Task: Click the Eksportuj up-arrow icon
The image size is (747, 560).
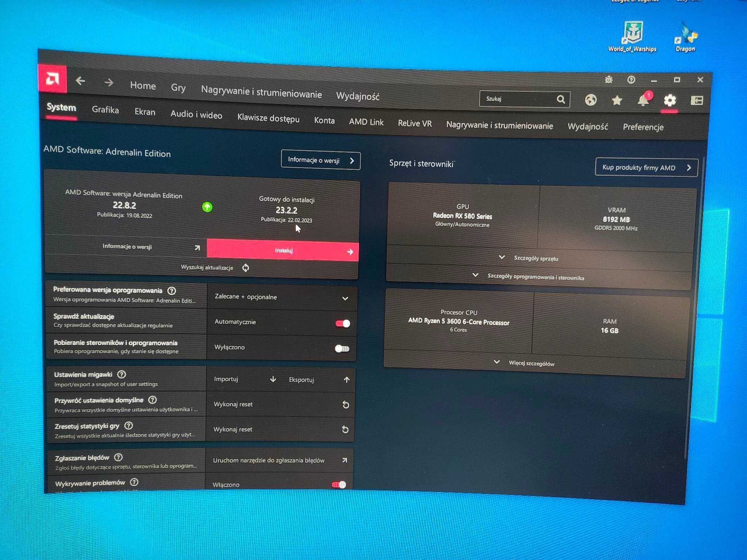Action: coord(347,380)
